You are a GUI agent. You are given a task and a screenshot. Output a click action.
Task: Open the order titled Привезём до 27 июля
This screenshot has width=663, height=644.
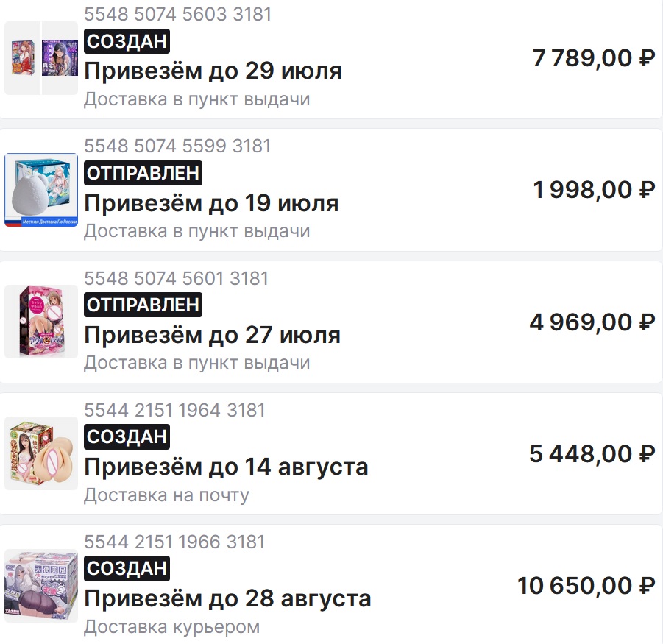tap(212, 335)
